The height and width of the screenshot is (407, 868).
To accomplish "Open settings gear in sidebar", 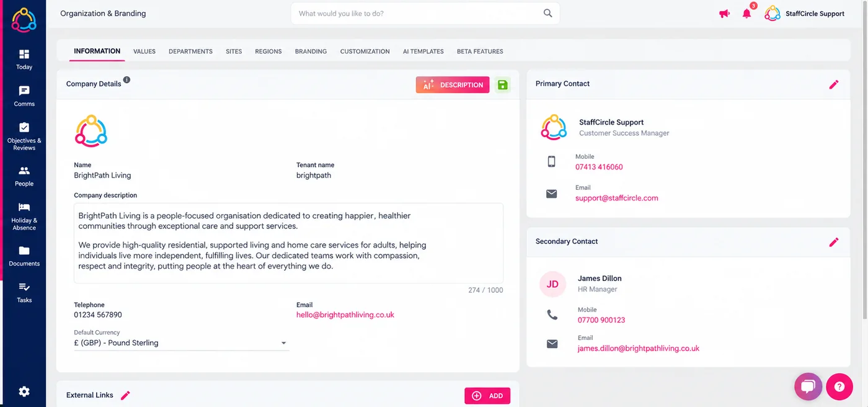I will pos(24,391).
